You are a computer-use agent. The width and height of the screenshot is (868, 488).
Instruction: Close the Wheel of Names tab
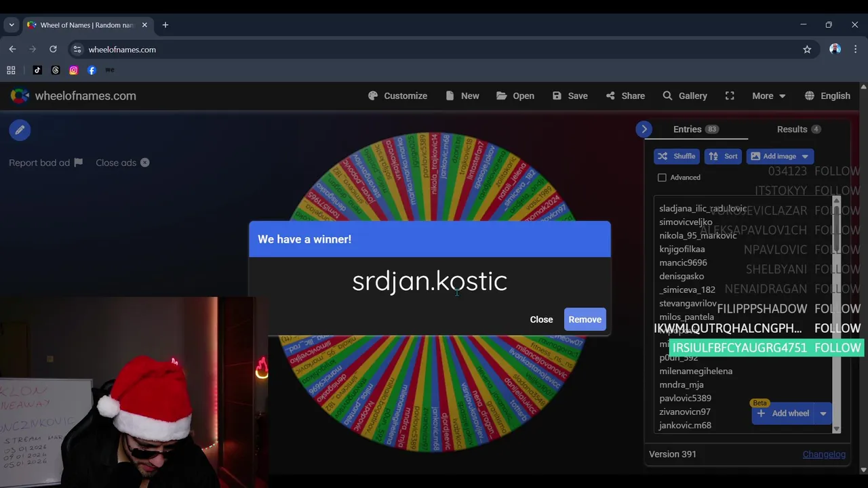click(x=144, y=25)
